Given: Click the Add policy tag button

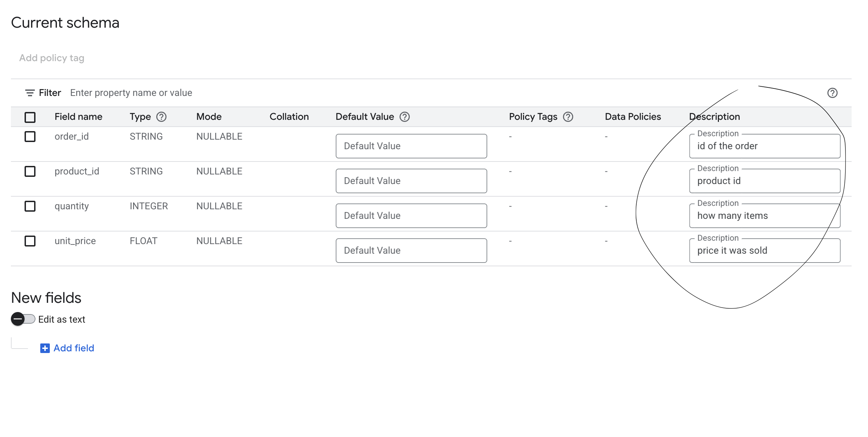Looking at the screenshot, I should pos(52,58).
